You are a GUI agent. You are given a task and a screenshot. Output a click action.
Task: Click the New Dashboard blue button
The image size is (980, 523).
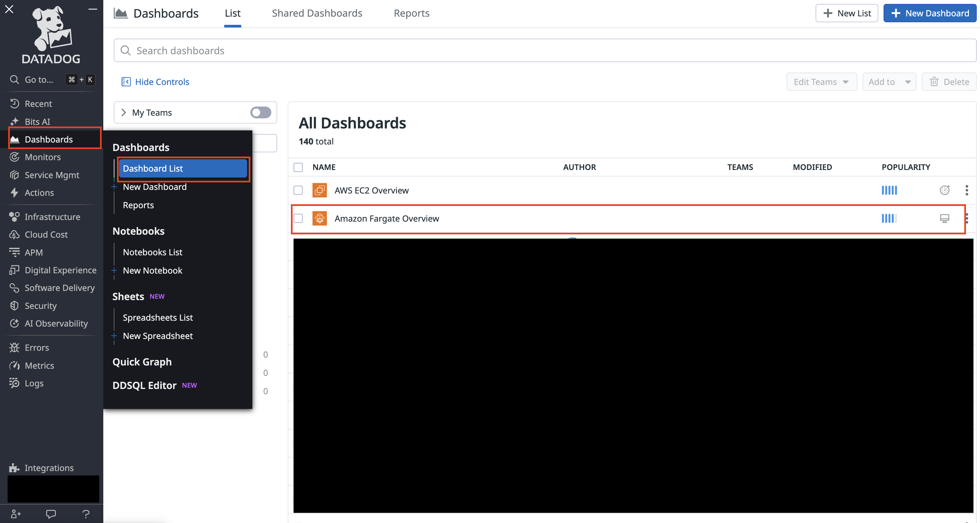(x=929, y=13)
